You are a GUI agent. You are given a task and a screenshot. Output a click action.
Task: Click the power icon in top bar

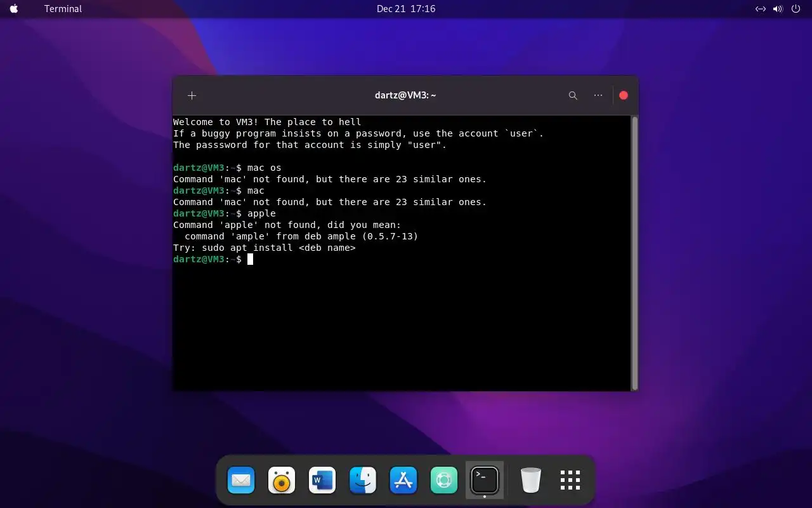click(796, 9)
